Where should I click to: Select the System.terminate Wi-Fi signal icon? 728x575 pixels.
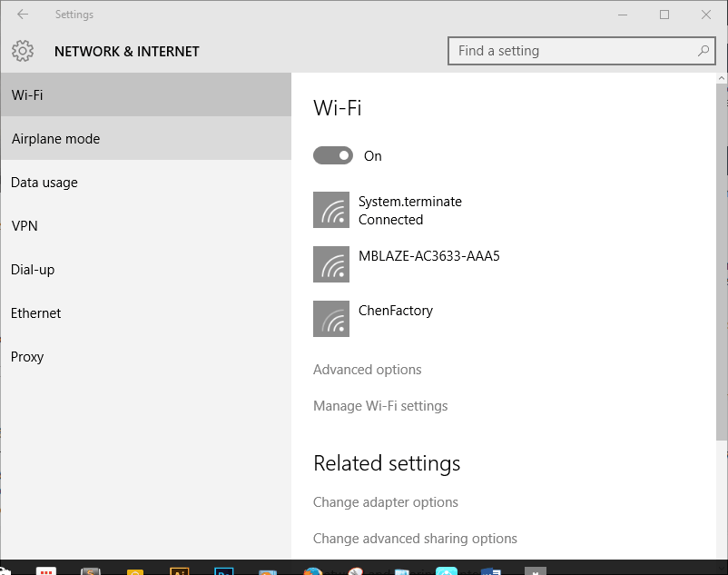331,210
